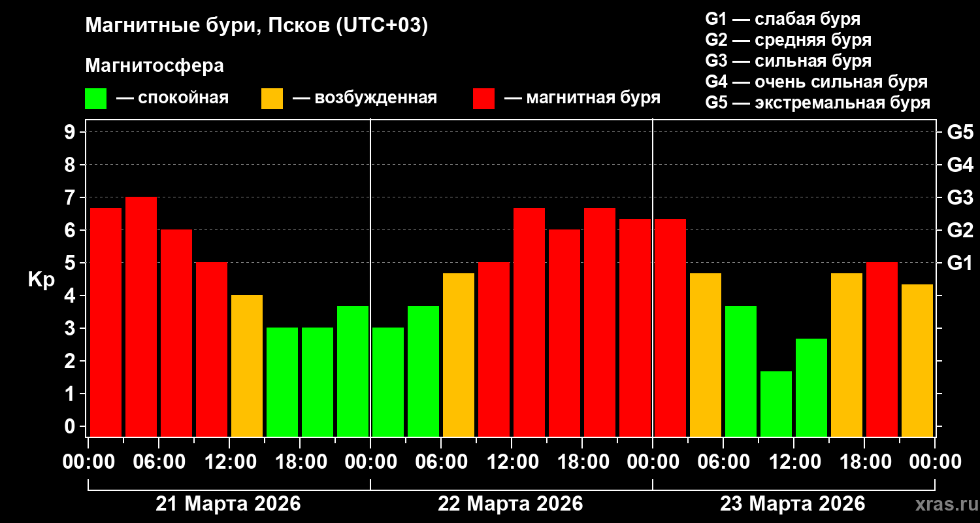Select the "— возбужденная" legend label
This screenshot has width=980, height=523.
pos(365,98)
